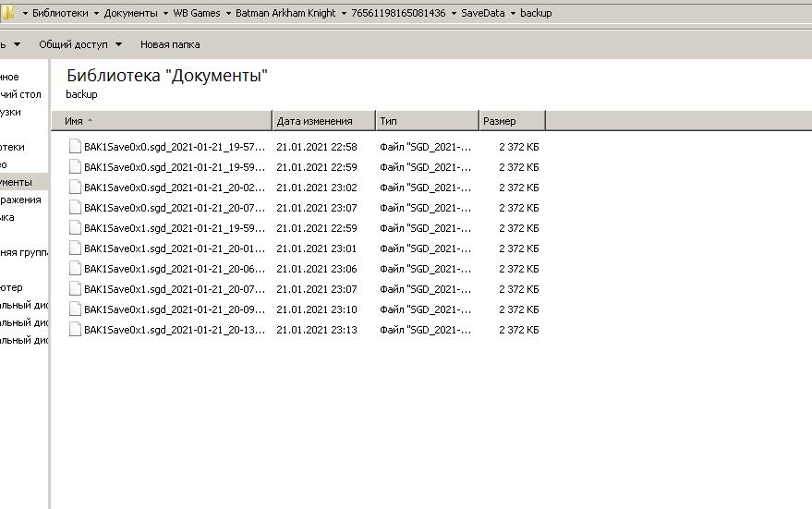
Task: Click file icon of BAK1Save0x0 20-02 backup
Action: pyautogui.click(x=75, y=187)
